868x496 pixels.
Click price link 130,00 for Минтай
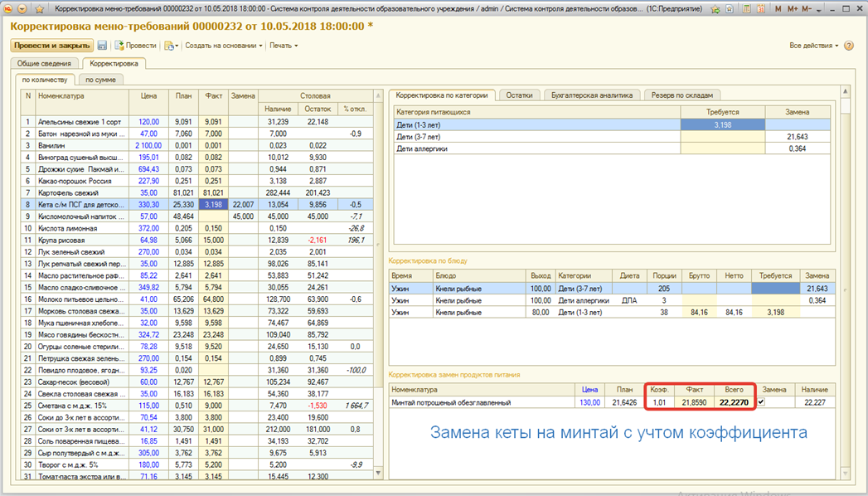click(589, 402)
